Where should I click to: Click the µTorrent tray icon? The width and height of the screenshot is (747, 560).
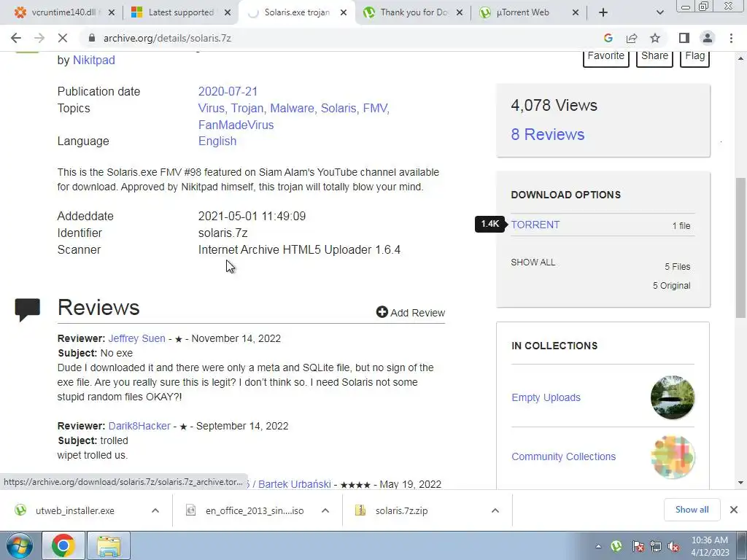[616, 546]
